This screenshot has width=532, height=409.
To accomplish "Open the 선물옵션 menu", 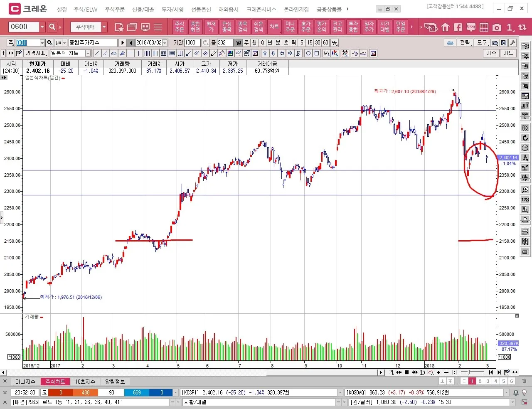I will pos(201,9).
